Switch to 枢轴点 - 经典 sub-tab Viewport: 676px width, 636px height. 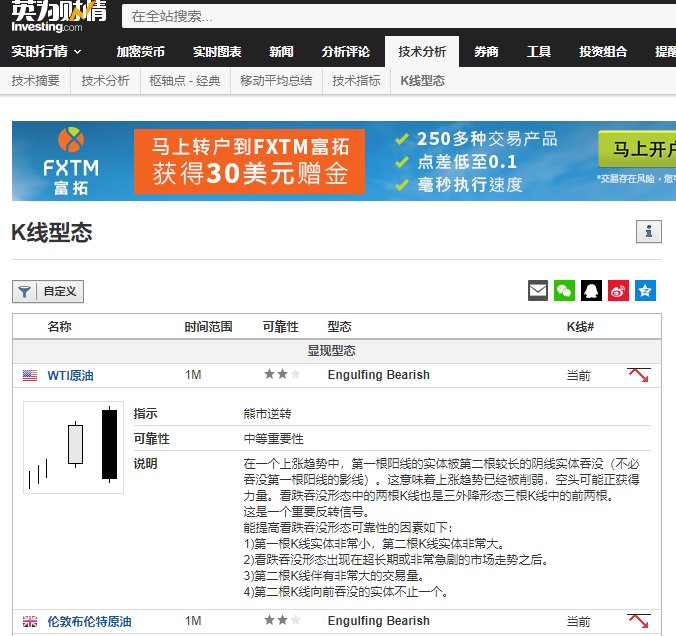point(185,81)
